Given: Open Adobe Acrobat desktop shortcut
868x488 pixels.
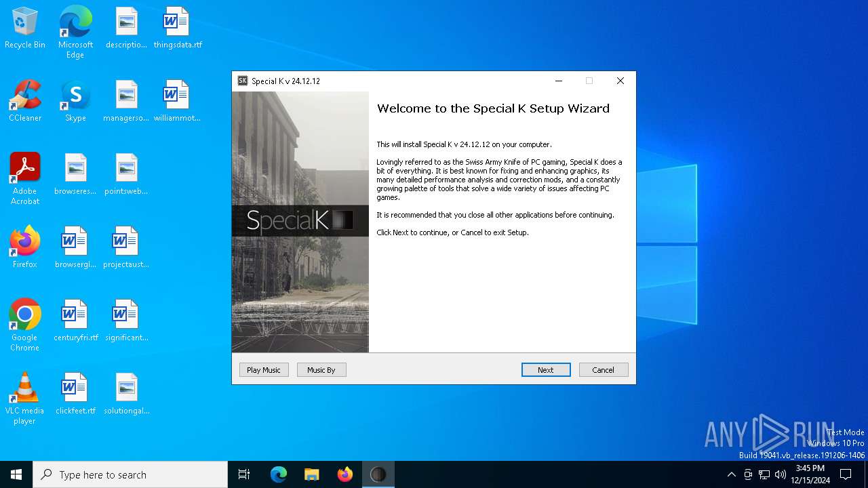Looking at the screenshot, I should click(25, 179).
